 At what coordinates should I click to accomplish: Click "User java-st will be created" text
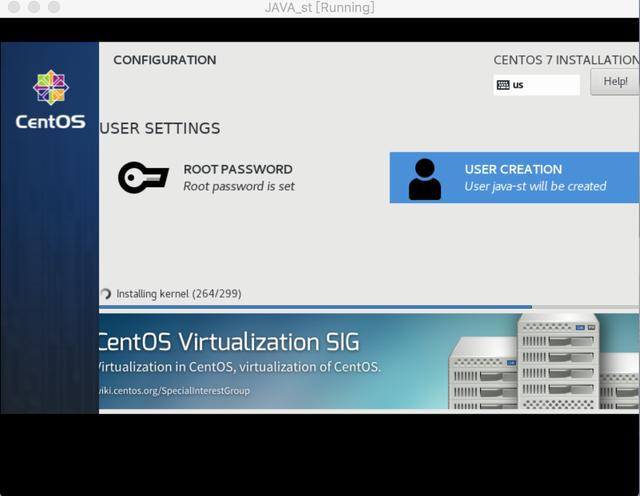[x=535, y=186]
